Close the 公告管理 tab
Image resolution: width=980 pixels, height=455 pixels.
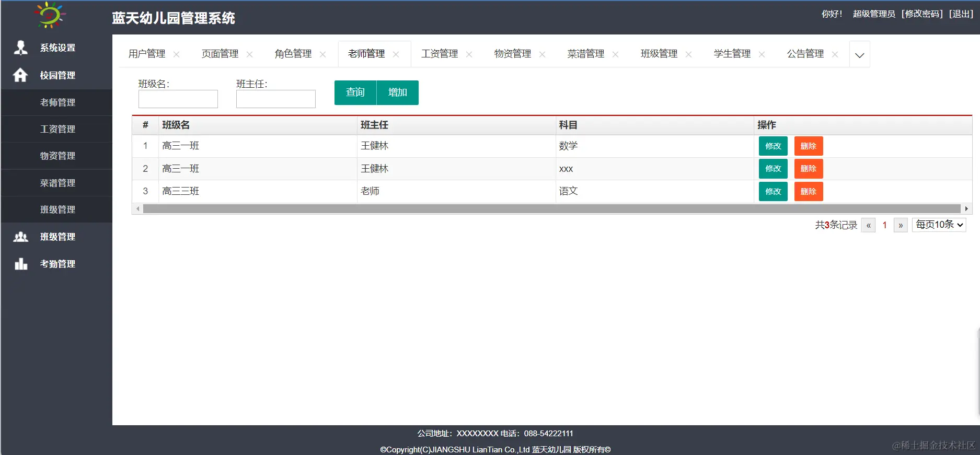tap(835, 54)
